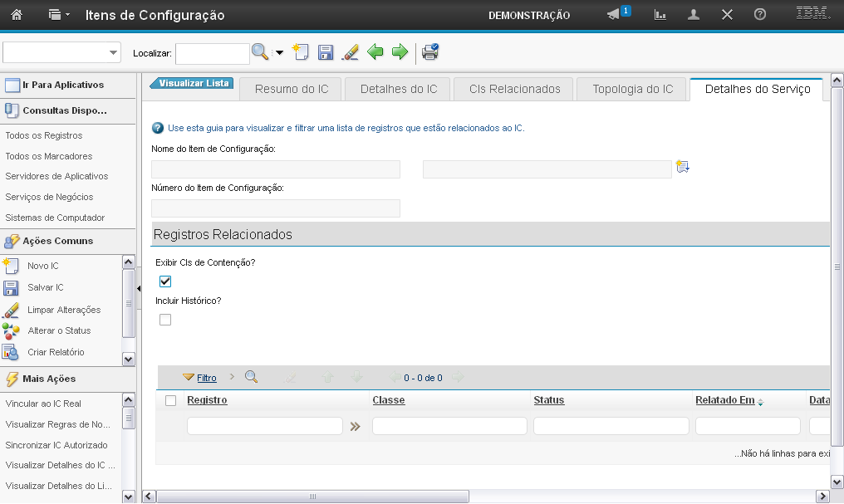Click the home icon in header
The image size is (844, 504).
[x=17, y=14]
